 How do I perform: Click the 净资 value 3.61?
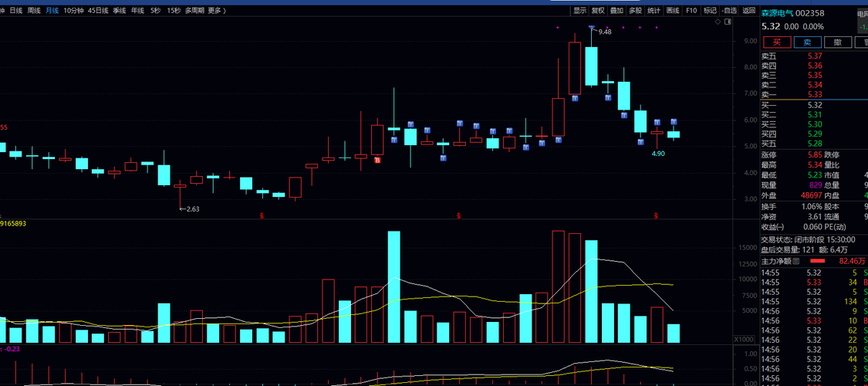815,216
